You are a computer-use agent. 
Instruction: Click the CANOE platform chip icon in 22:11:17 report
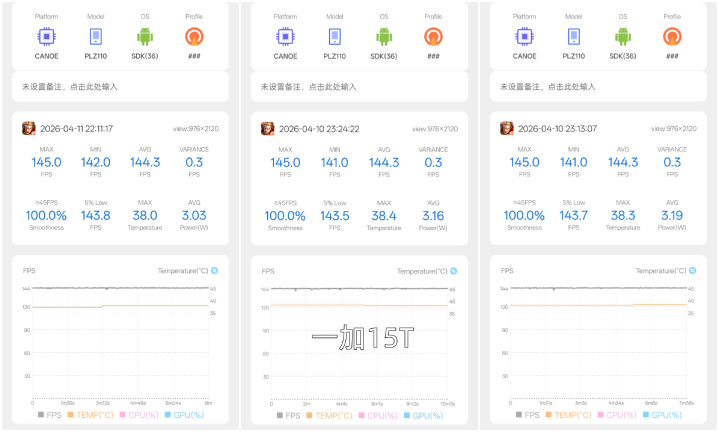point(46,37)
